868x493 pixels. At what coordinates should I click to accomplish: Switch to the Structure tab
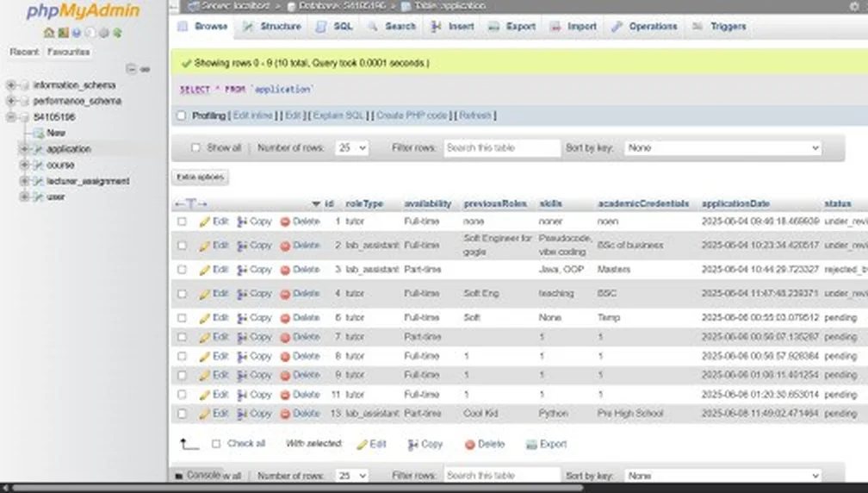tap(273, 26)
